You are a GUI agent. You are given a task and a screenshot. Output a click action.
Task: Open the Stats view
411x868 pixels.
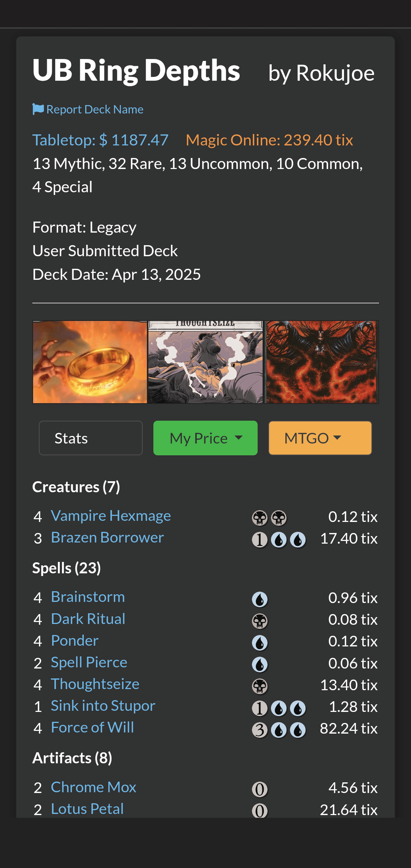pyautogui.click(x=91, y=438)
